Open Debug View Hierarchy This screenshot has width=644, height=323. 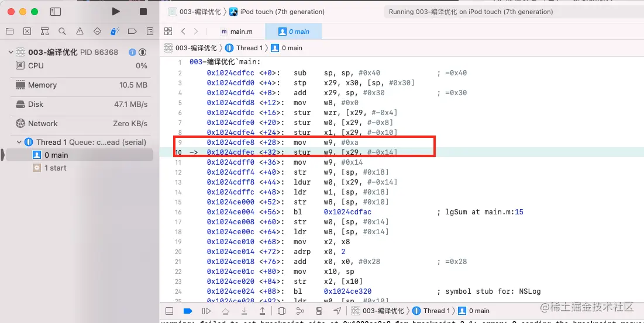point(281,311)
